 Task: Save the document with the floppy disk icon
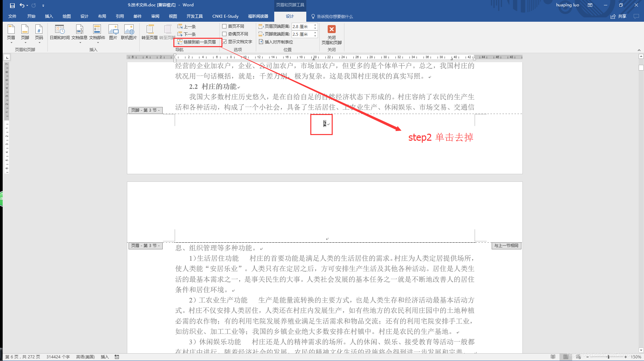click(x=12, y=5)
